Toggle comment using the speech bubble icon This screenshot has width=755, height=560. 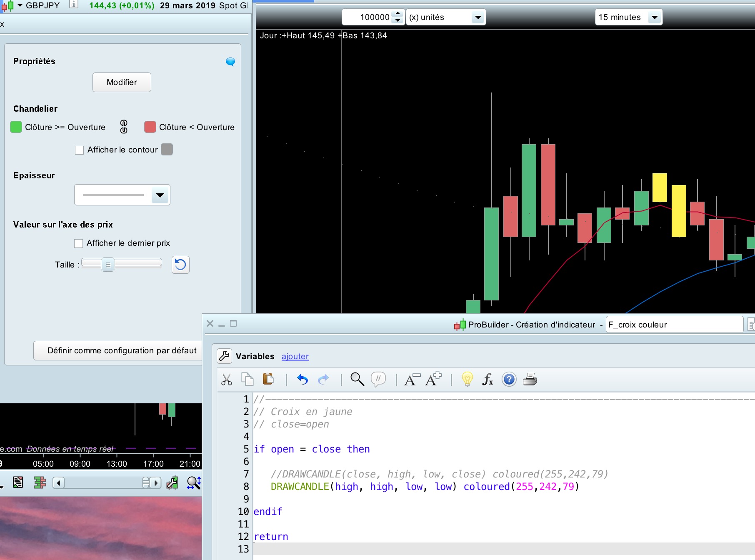[378, 379]
